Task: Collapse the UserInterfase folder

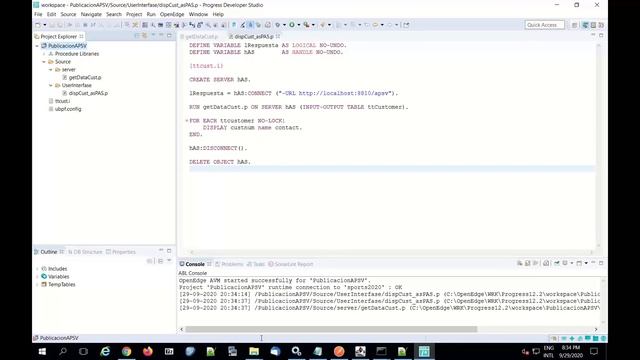Action: point(51,85)
